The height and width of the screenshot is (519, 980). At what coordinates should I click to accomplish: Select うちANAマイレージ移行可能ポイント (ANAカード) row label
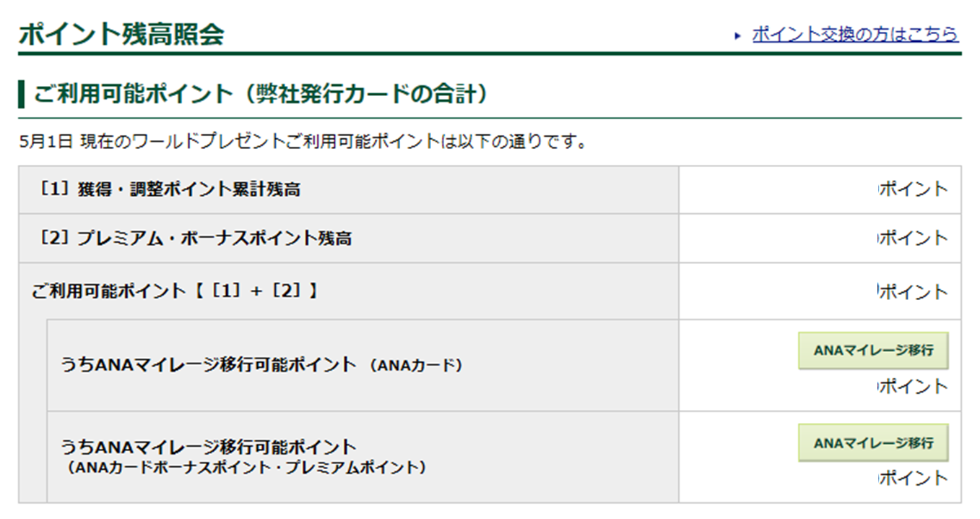pos(261,364)
